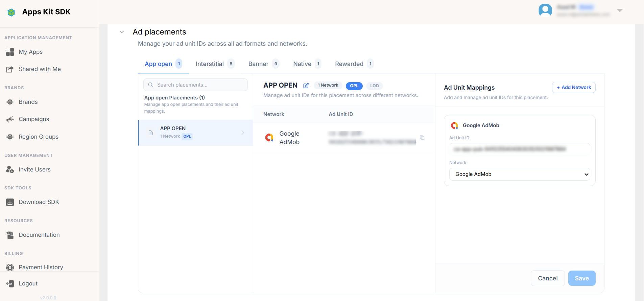Click the Network column header

274,114
